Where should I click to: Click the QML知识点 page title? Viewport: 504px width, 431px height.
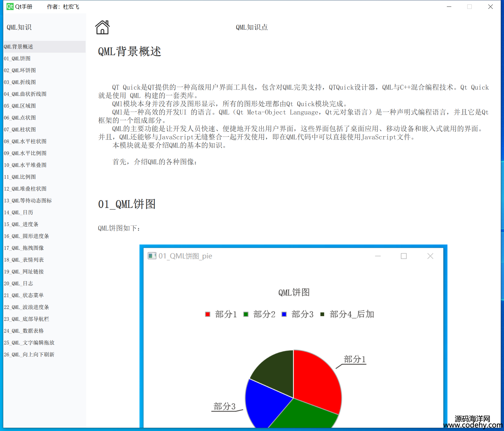[x=252, y=27]
